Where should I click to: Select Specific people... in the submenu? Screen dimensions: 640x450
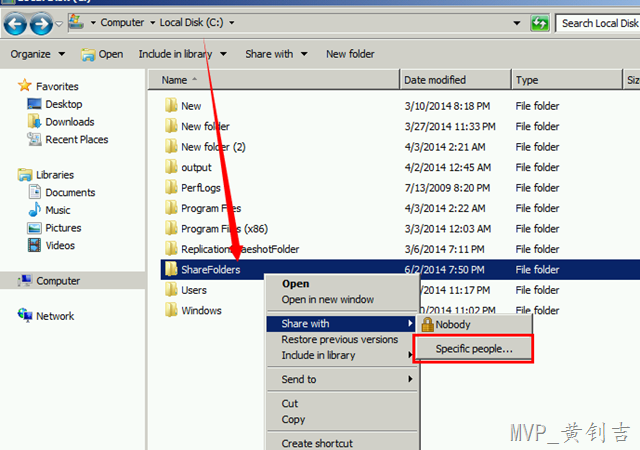[473, 349]
